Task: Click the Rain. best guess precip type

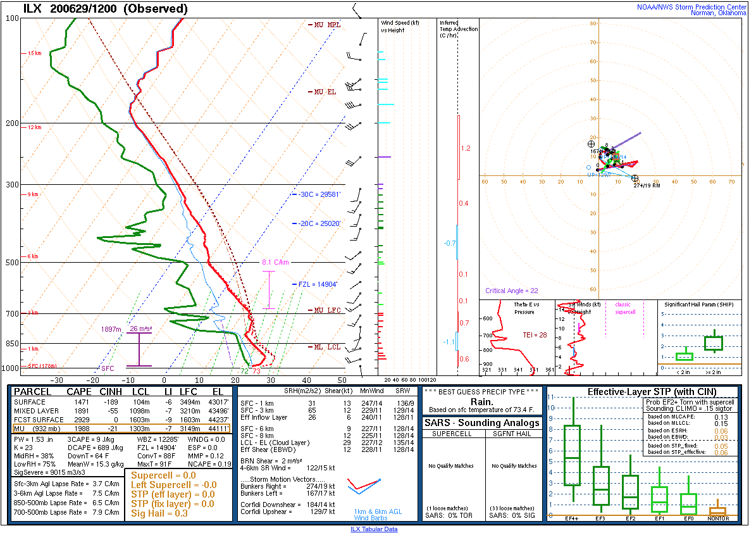Action: 481,402
